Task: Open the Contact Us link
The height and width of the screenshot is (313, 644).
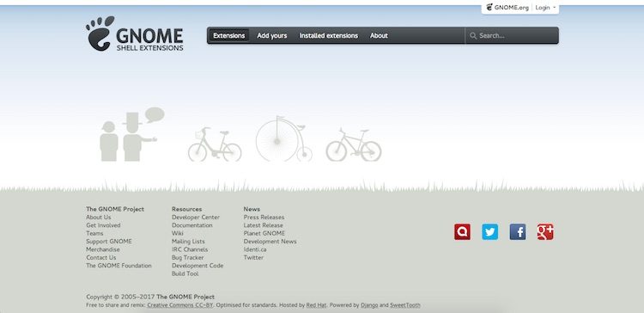Action: 101,257
